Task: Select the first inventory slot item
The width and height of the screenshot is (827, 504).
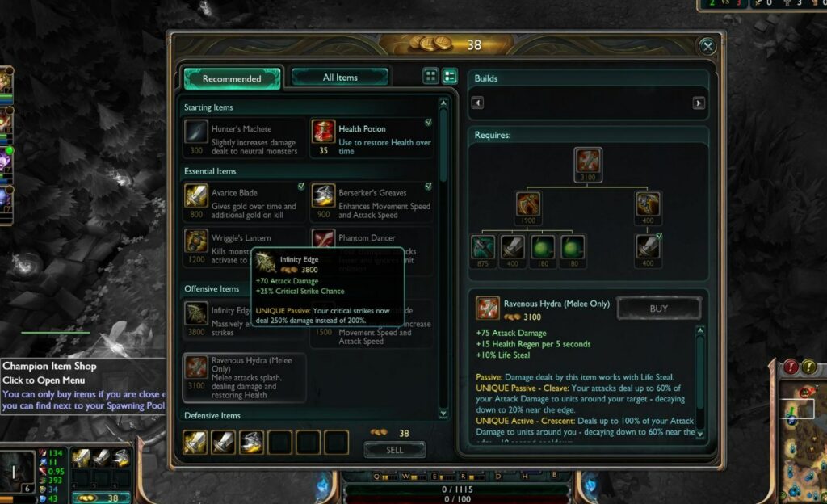Action: pos(195,442)
